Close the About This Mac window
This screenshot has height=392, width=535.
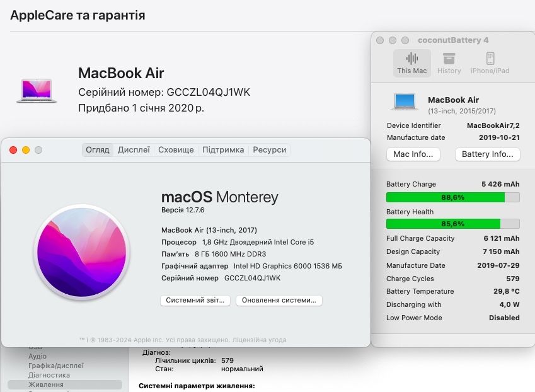coord(13,150)
